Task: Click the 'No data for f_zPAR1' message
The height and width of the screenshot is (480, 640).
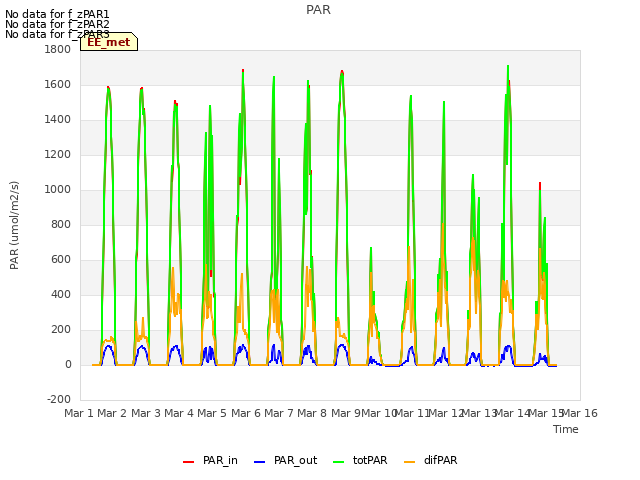Action: (x=57, y=14)
